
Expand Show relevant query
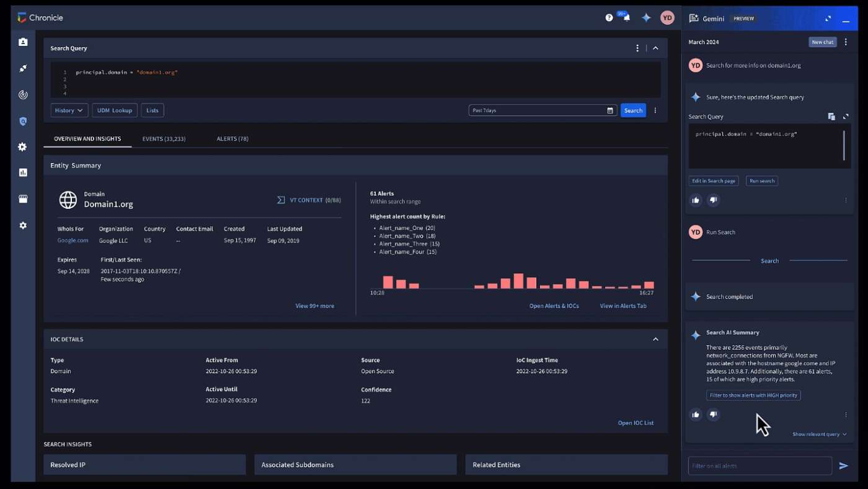pyautogui.click(x=819, y=434)
